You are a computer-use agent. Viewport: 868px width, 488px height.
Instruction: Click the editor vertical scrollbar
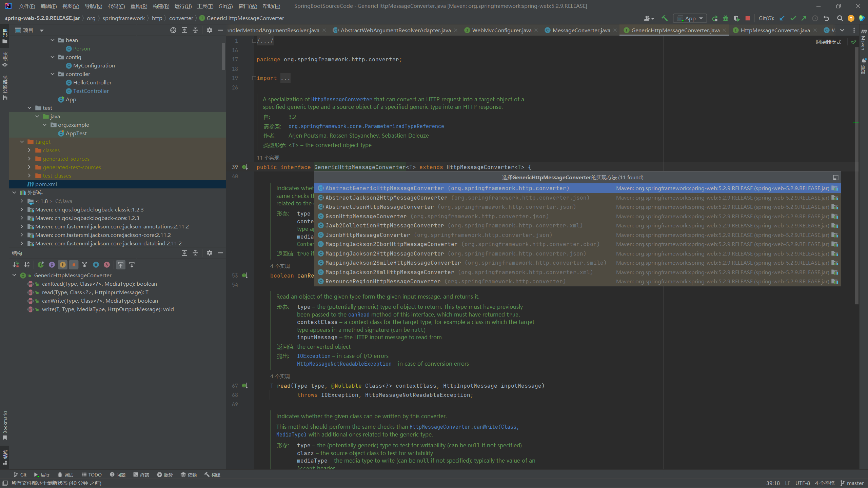[x=856, y=169]
